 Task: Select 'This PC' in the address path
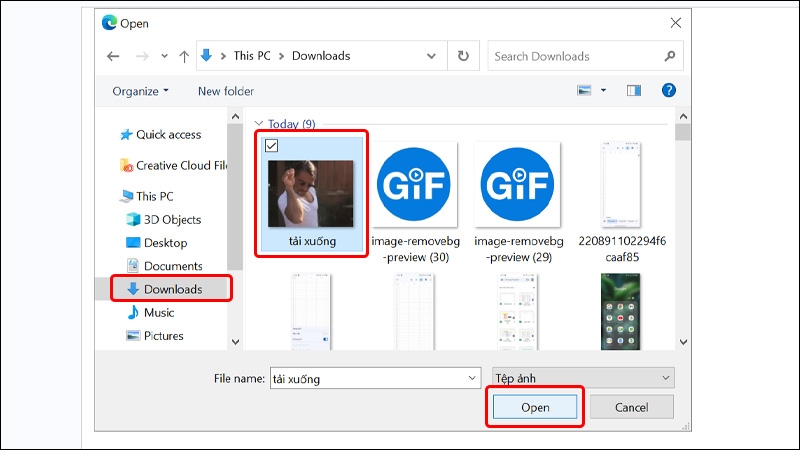click(x=252, y=56)
